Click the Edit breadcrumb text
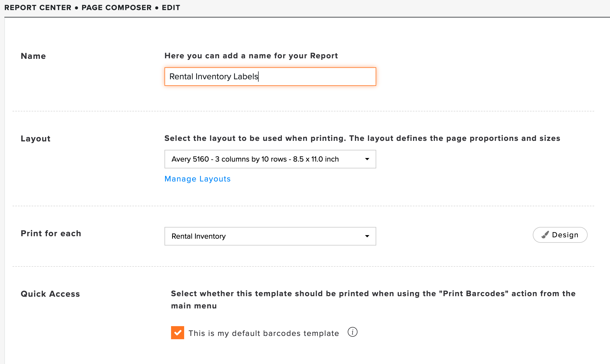 (x=171, y=8)
